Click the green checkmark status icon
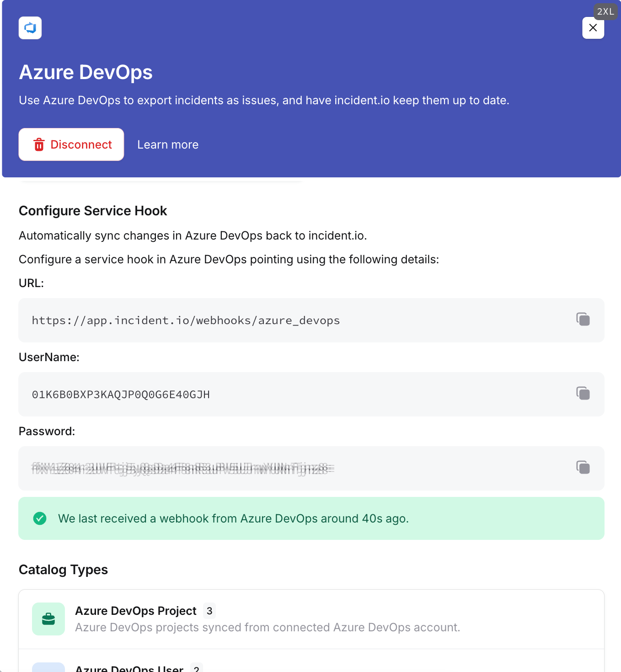Viewport: 621px width, 672px height. (40, 518)
